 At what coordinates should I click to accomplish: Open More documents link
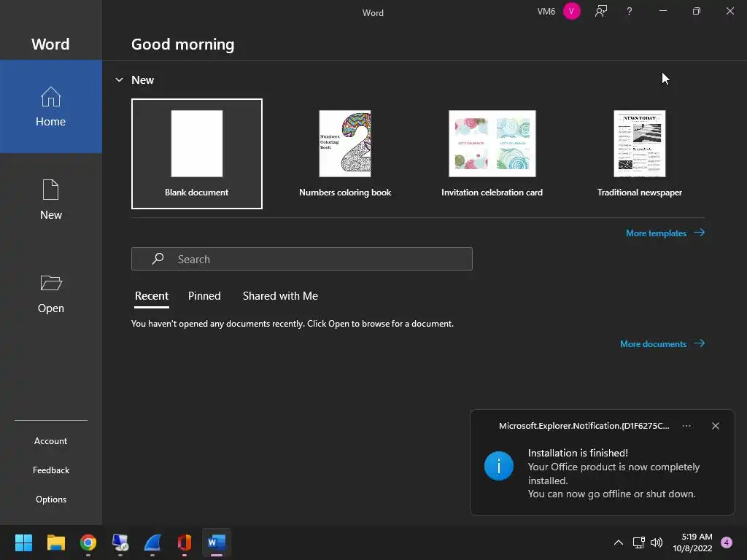(x=662, y=344)
